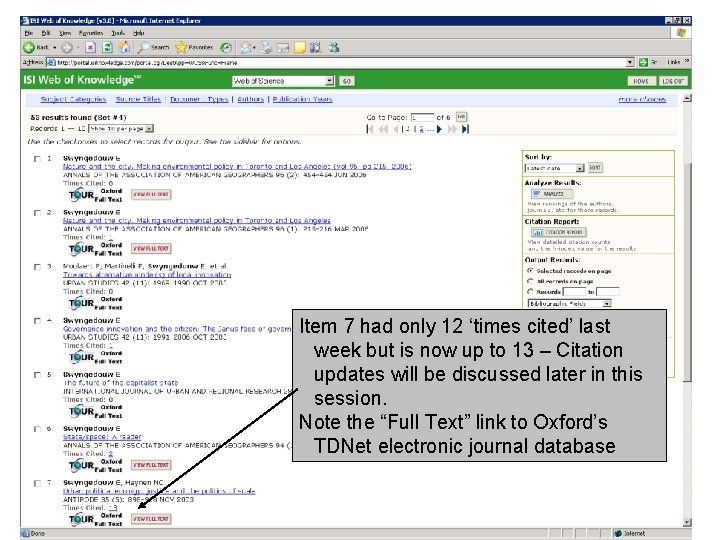The image size is (720, 540).
Task: Open the Tools menu
Action: point(118,33)
